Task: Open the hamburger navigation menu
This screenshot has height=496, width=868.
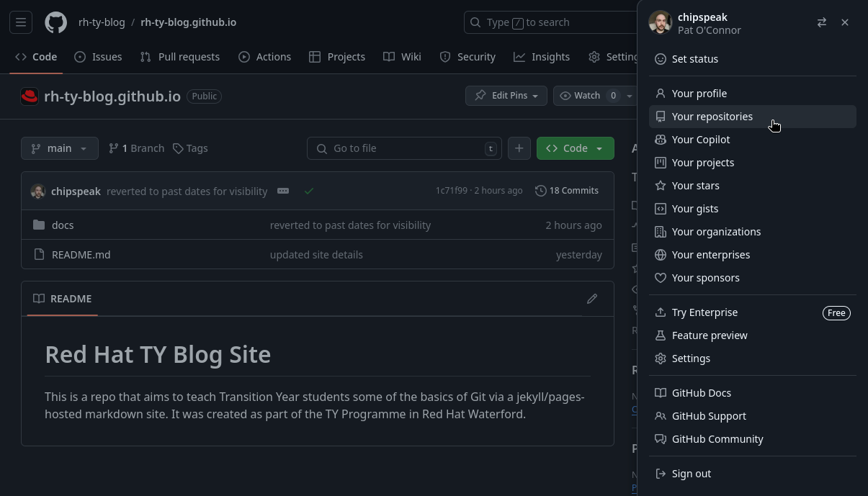Action: (21, 22)
